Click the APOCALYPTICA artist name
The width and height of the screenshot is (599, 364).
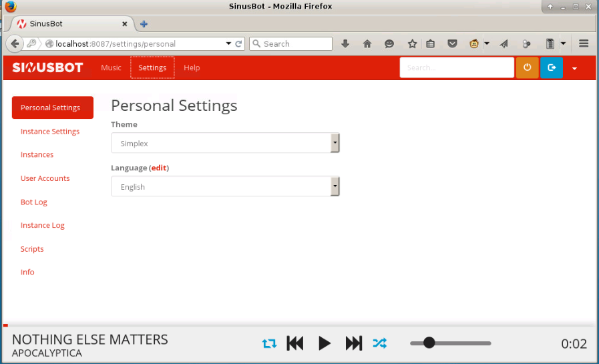click(47, 353)
